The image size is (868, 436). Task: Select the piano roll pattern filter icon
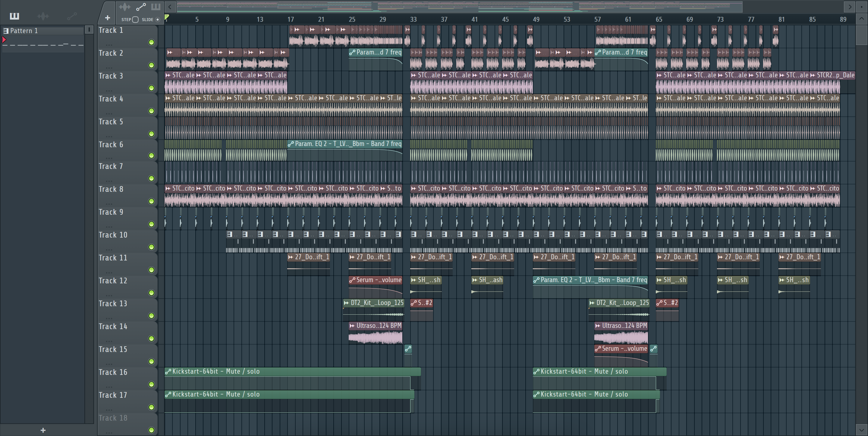click(14, 16)
